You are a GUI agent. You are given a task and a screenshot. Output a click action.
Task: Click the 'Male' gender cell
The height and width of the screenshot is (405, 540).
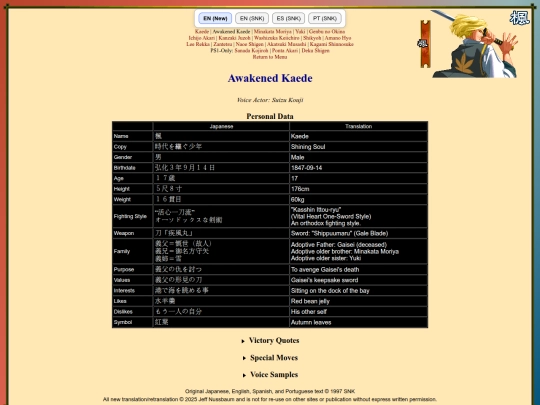tap(359, 157)
